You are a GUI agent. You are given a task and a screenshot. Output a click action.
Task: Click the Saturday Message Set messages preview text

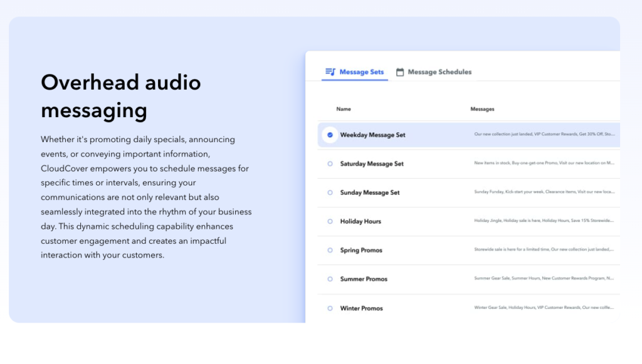pos(544,164)
